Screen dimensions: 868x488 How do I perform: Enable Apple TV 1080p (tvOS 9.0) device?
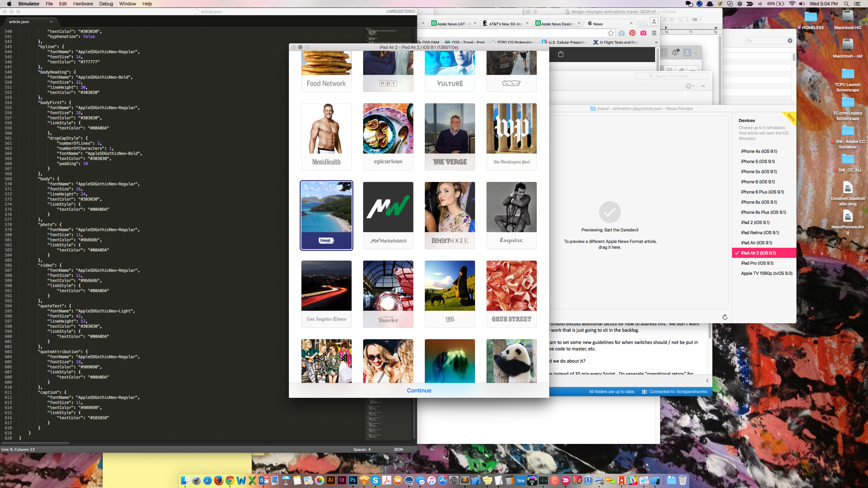click(764, 273)
